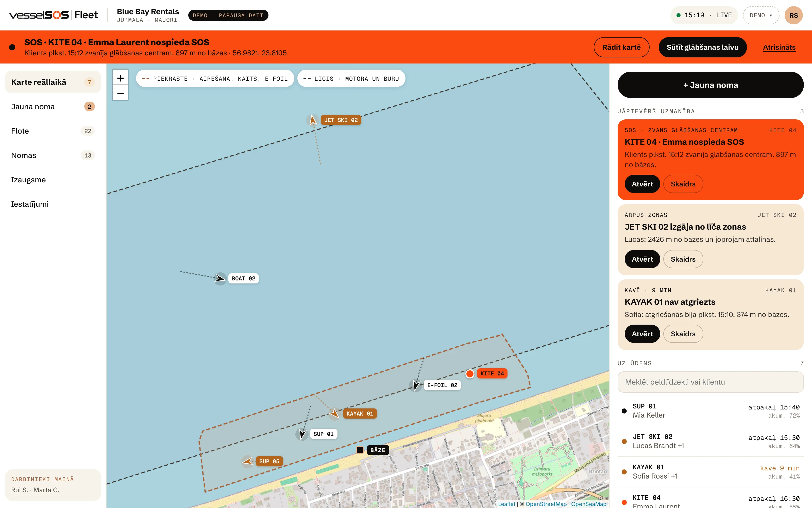Click the BOAT 02 vessel marker arrow
This screenshot has height=508, width=812.
pos(220,279)
